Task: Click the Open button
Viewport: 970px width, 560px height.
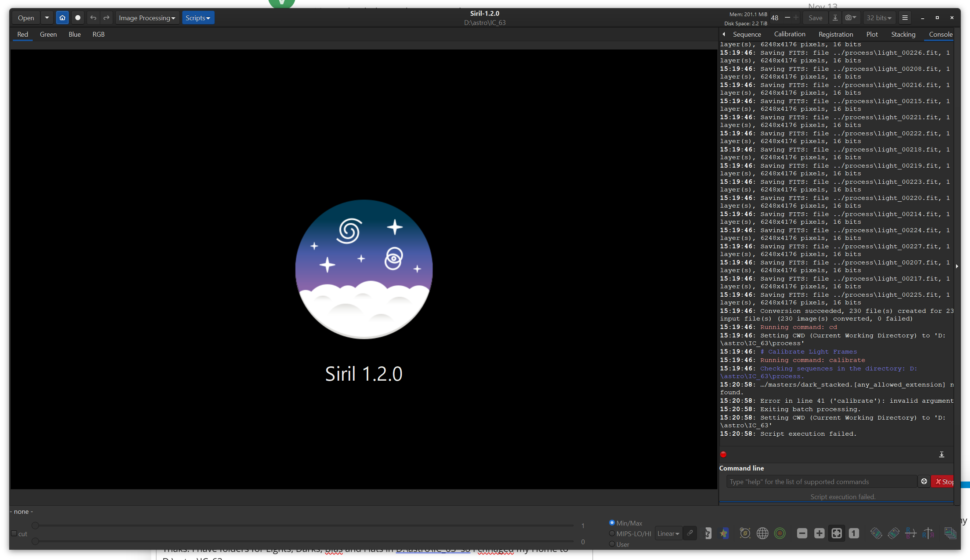Action: click(26, 18)
